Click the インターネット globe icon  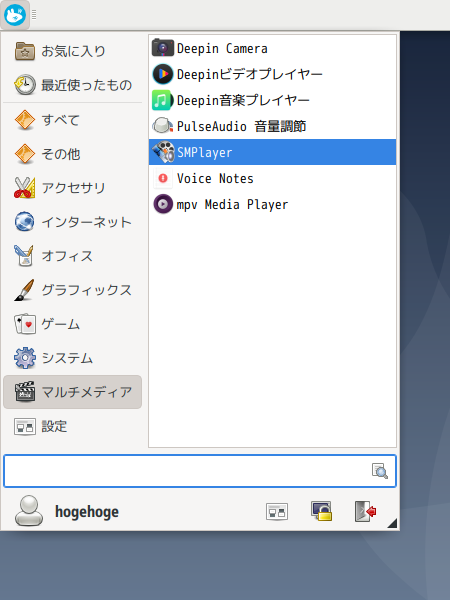click(x=25, y=222)
